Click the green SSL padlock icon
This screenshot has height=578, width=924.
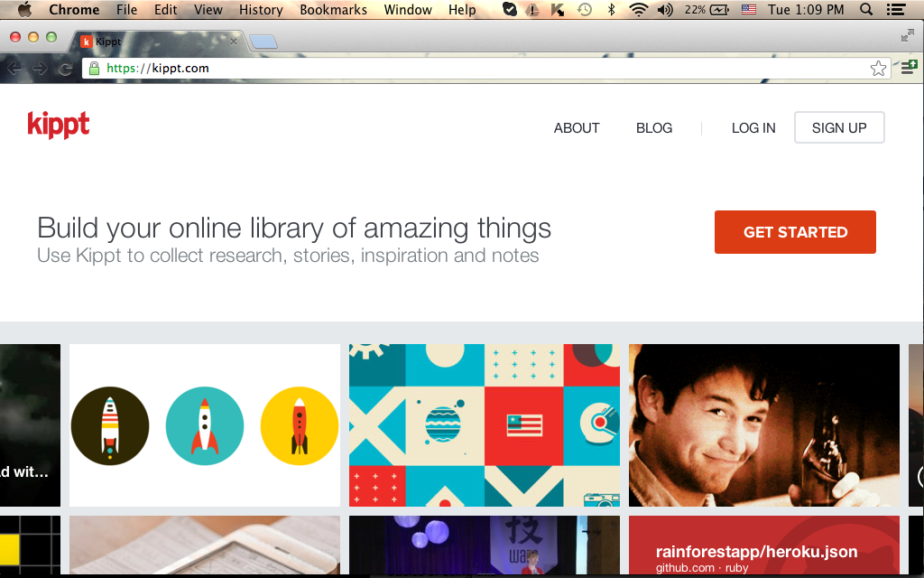(x=94, y=69)
